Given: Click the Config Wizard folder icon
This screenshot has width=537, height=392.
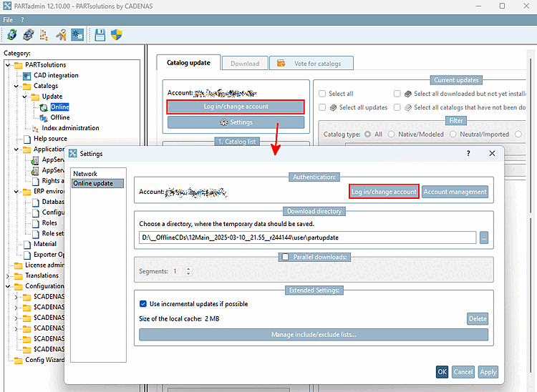Looking at the screenshot, I should (19, 361).
